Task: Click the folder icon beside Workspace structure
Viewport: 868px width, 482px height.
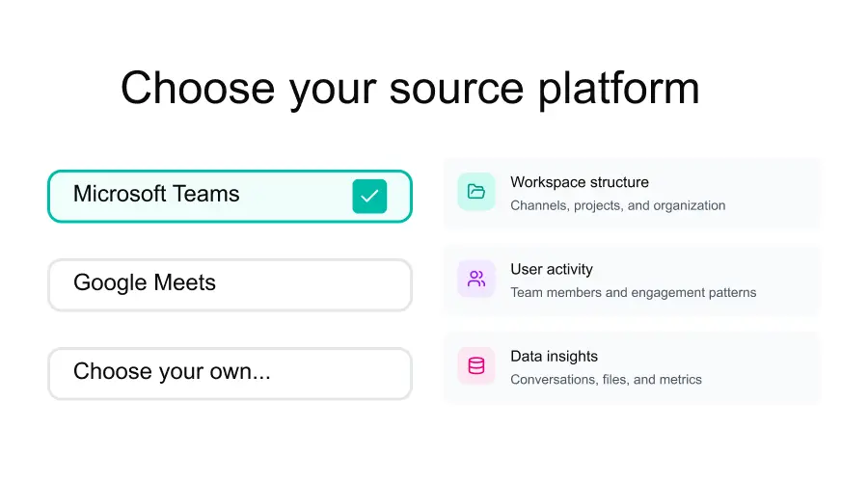Action: [x=476, y=192]
